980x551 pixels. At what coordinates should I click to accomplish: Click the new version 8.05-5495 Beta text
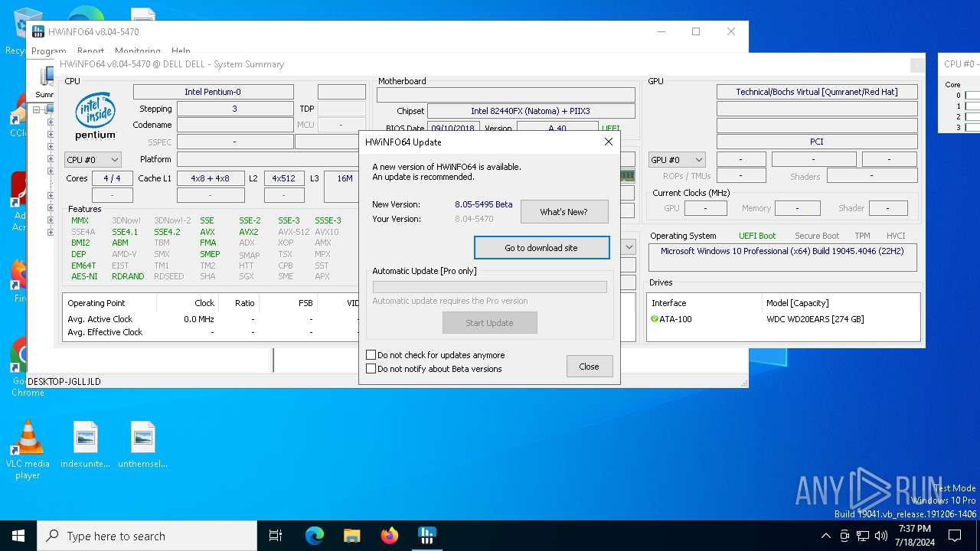coord(484,204)
